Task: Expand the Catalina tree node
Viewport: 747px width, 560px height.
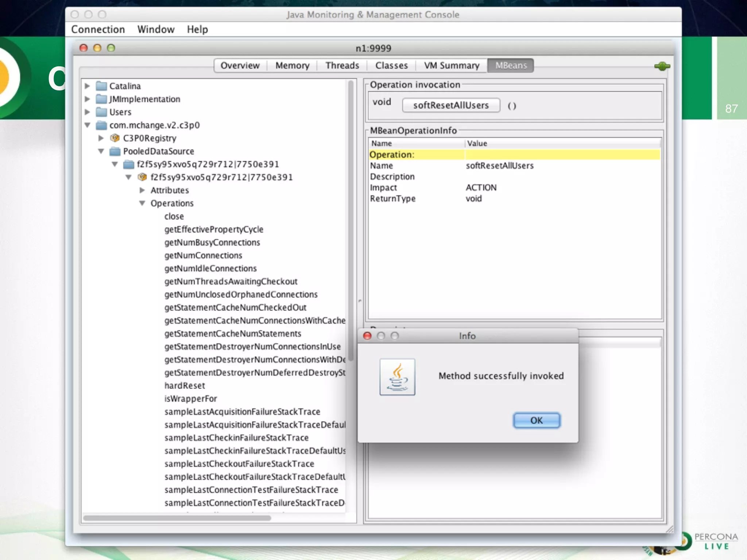Action: tap(87, 86)
